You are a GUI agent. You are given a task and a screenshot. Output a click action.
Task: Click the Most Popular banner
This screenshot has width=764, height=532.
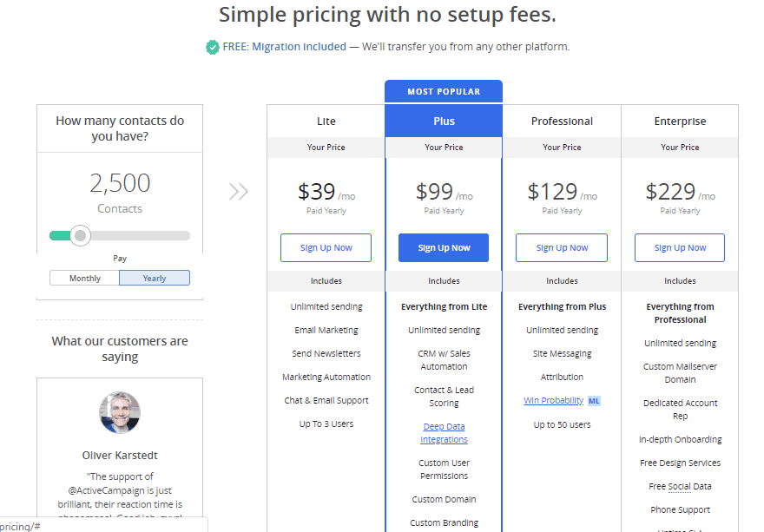(444, 92)
